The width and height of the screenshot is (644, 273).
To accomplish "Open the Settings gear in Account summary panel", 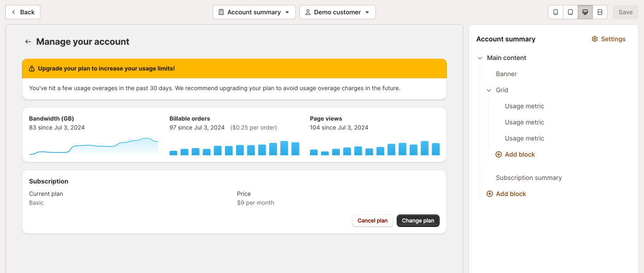I will [595, 39].
